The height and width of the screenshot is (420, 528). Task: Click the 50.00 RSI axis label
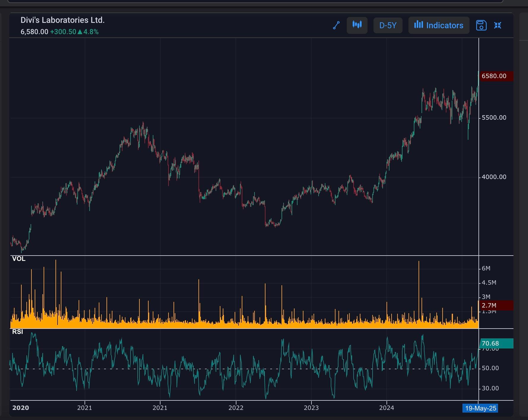[x=490, y=368]
